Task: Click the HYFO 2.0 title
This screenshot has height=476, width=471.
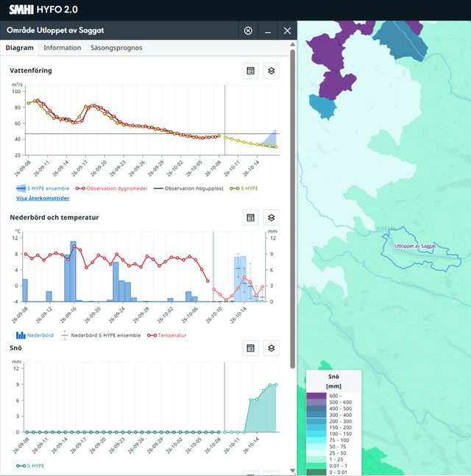Action: coord(57,10)
